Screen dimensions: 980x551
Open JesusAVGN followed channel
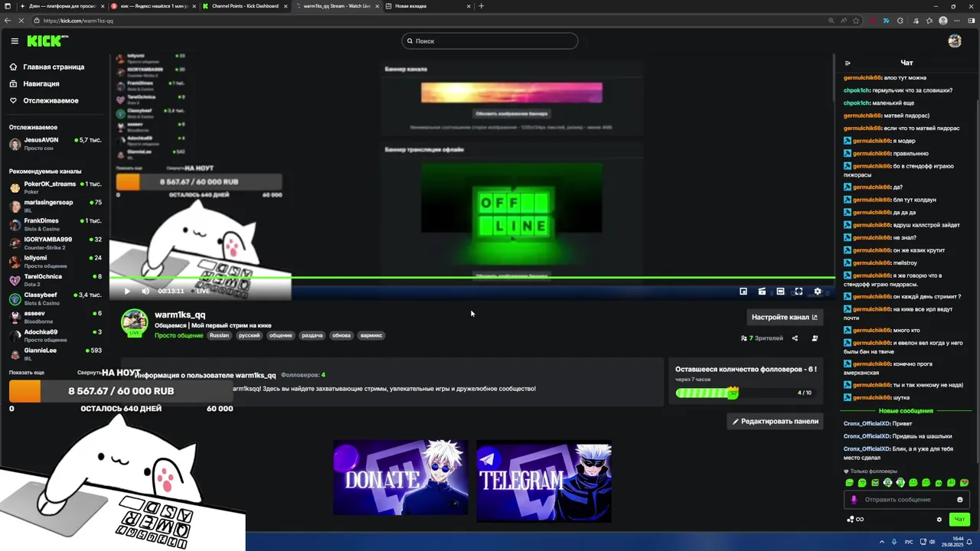[55, 143]
